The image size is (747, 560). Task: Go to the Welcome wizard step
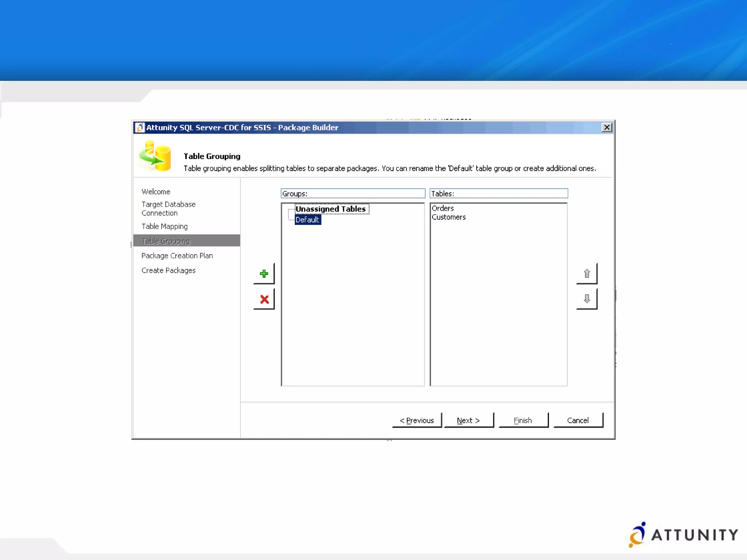point(156,191)
